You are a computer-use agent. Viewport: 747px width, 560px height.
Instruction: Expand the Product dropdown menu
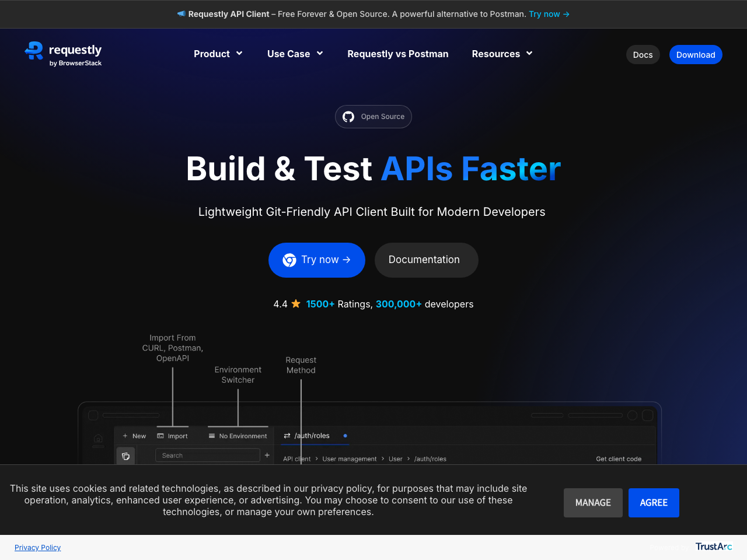point(218,54)
